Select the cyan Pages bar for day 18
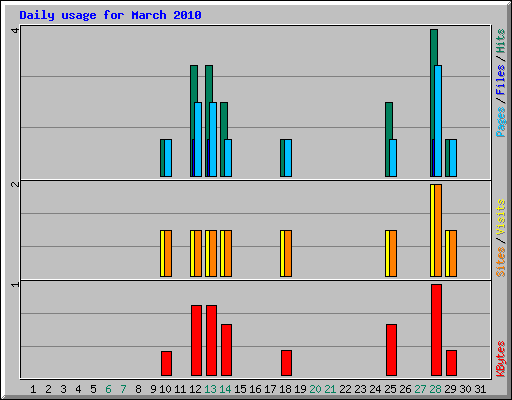Screen dimensions: 512x400 click(288, 158)
